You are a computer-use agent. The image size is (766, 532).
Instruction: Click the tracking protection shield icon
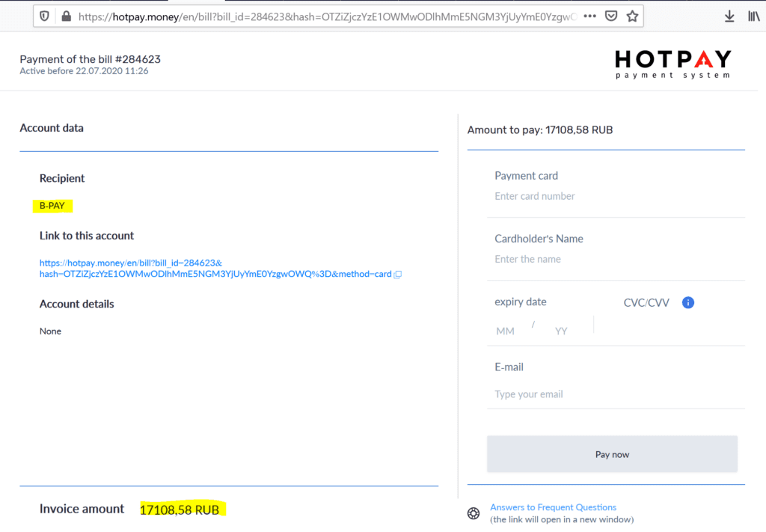[44, 16]
